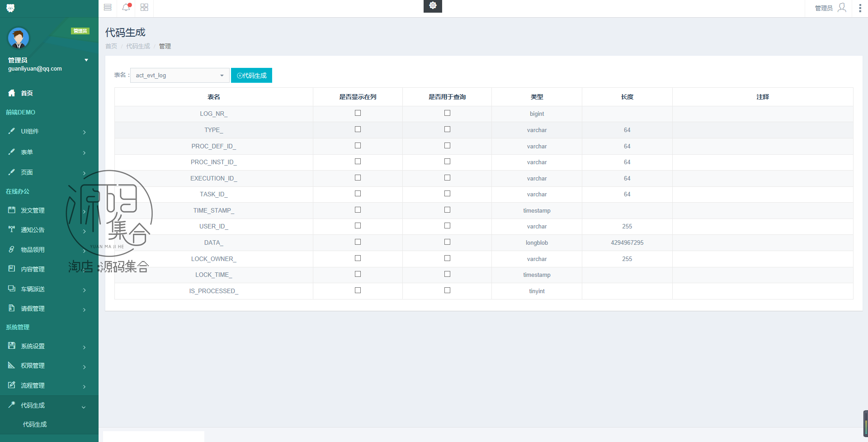Check 是否显示在列 for LOG_NR_ row

358,113
